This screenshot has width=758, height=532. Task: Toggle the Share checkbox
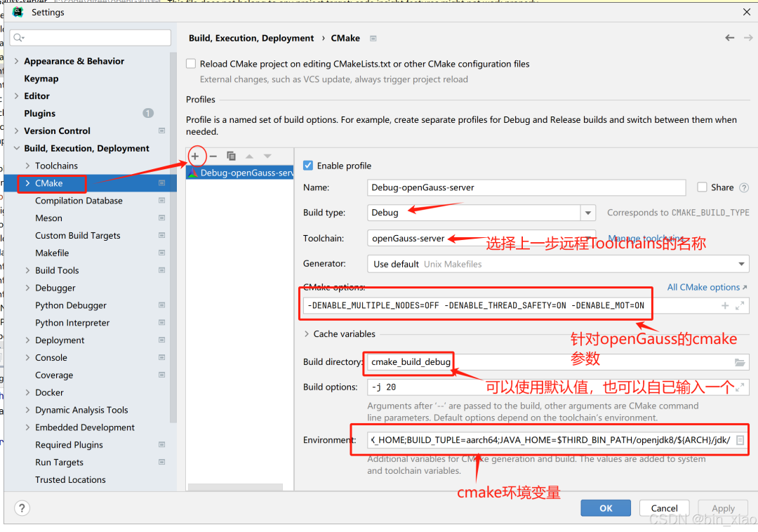[702, 187]
